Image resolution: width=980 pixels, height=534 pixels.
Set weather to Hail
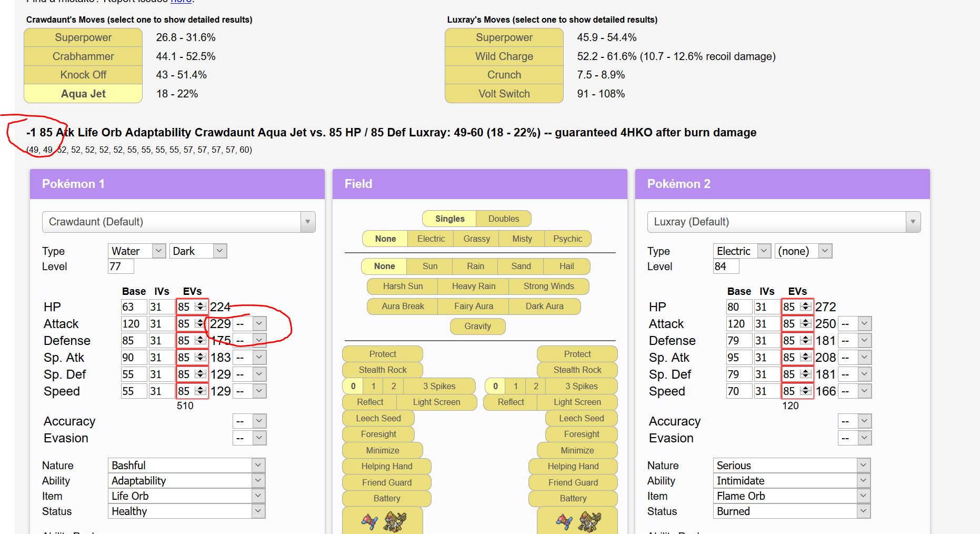(x=567, y=266)
